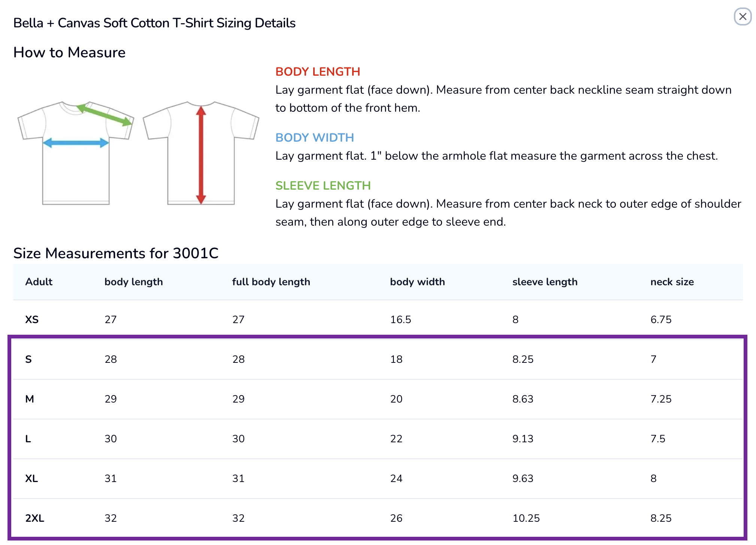This screenshot has height=545, width=756.
Task: Select the XS size row
Action: coord(378,319)
